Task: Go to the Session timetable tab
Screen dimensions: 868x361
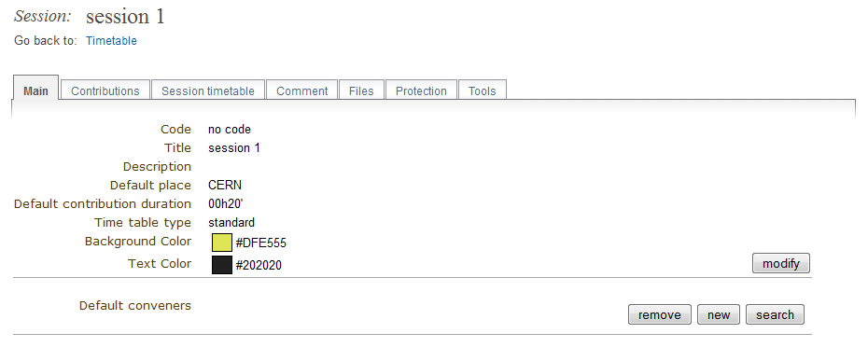Action: click(x=207, y=90)
